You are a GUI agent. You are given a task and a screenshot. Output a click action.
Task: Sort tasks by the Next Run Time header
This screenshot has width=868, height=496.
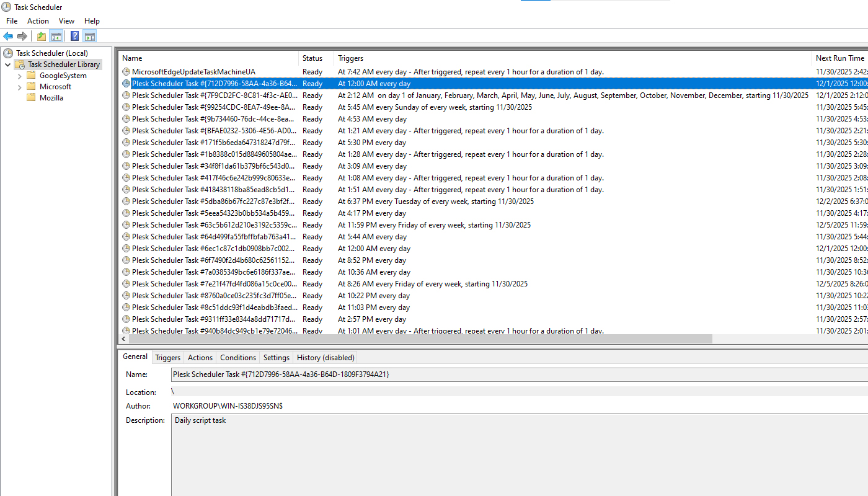click(x=839, y=58)
